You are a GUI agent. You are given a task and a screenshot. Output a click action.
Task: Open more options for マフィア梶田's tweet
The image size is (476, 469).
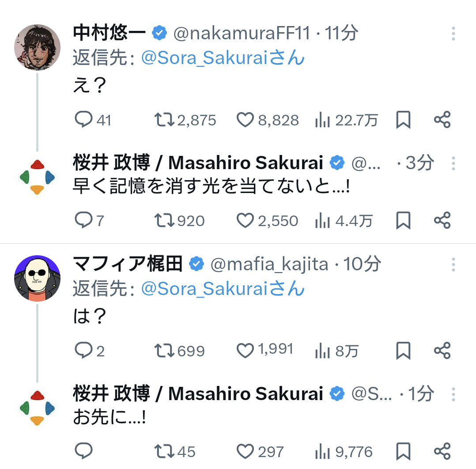(453, 264)
